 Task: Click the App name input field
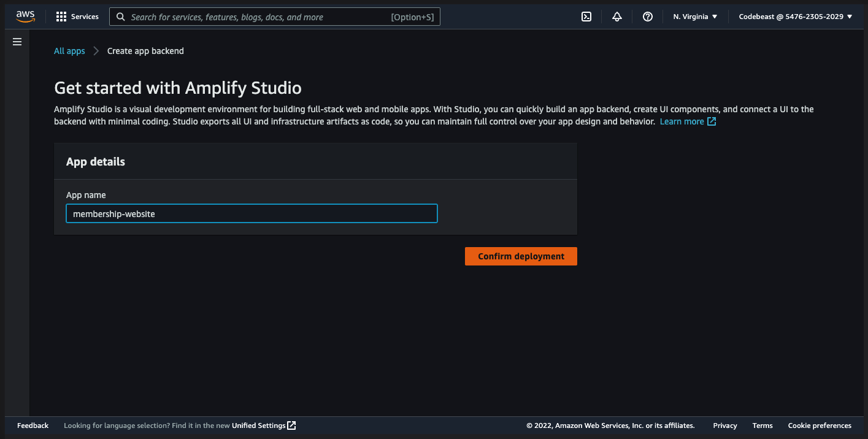[252, 213]
